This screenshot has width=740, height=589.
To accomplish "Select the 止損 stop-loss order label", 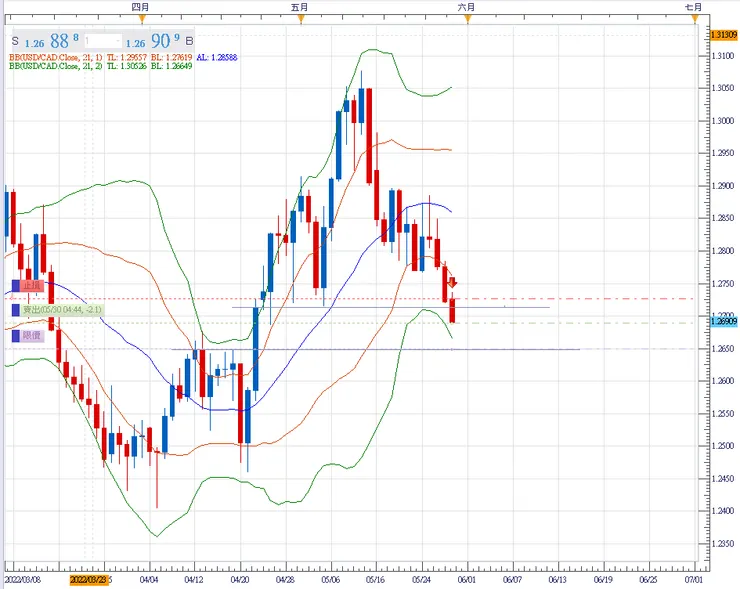I will click(33, 286).
